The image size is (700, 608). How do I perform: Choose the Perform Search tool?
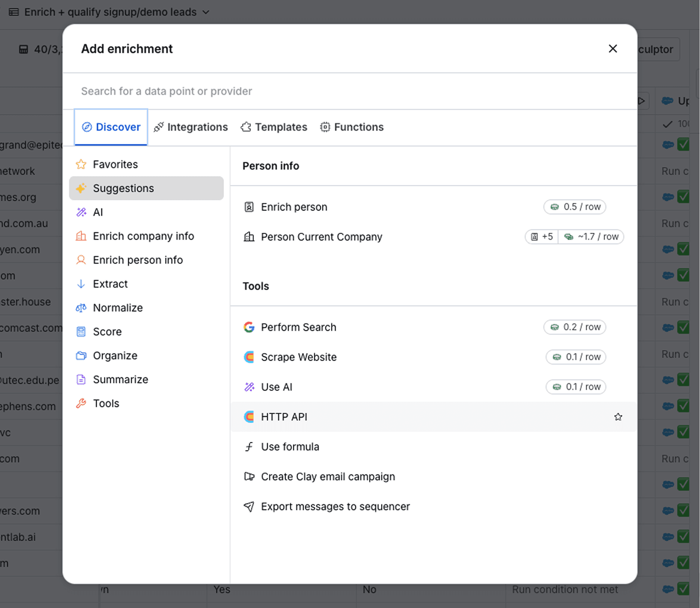[433, 327]
